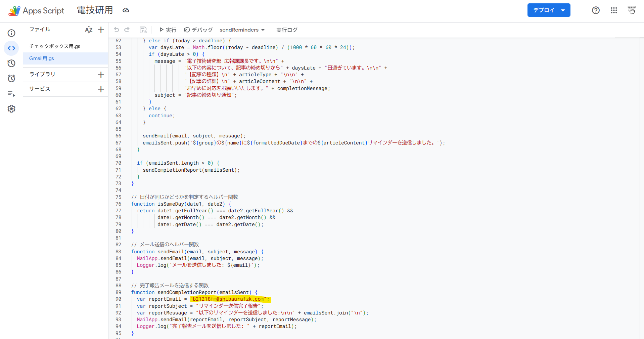Open Executions list icon in sidebar

pyautogui.click(x=11, y=94)
